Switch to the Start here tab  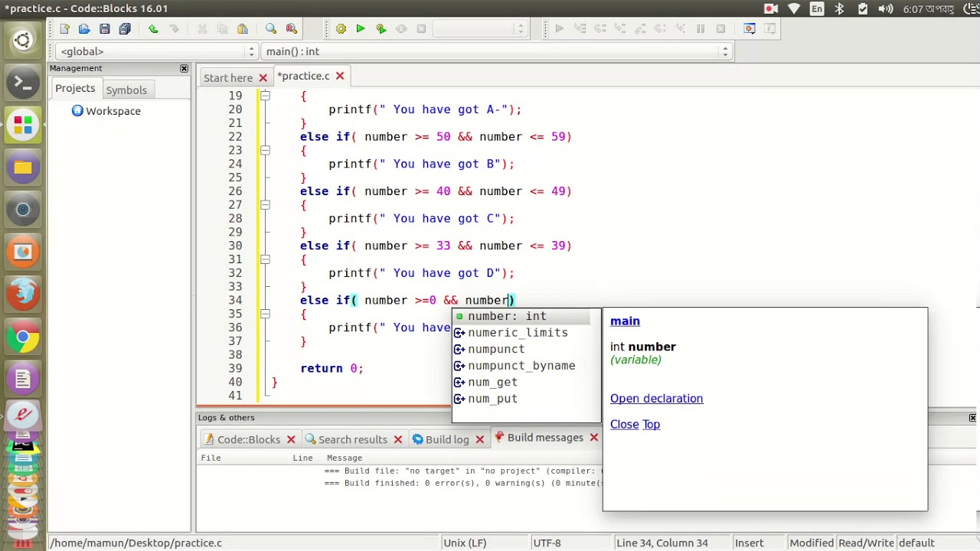(x=228, y=77)
